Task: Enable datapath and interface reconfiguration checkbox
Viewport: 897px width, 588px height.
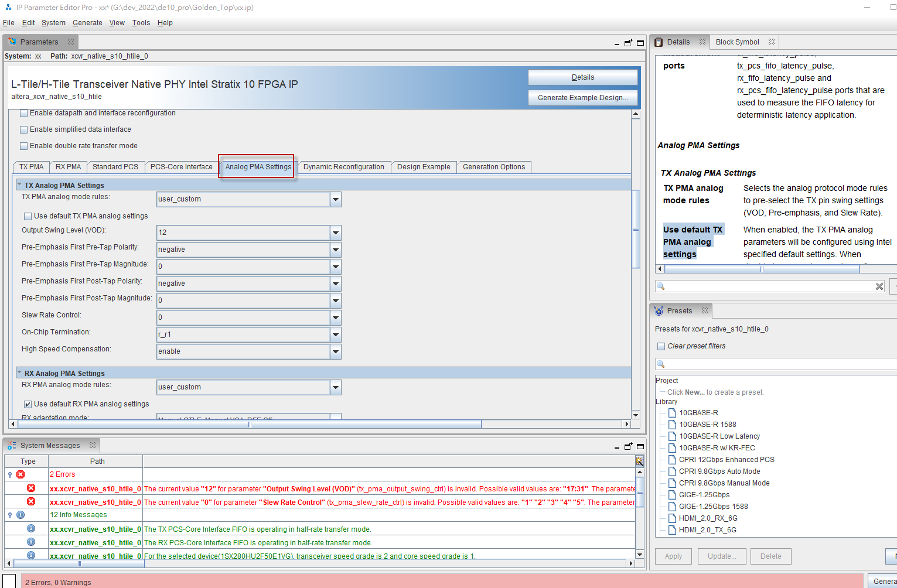Action: (24, 114)
